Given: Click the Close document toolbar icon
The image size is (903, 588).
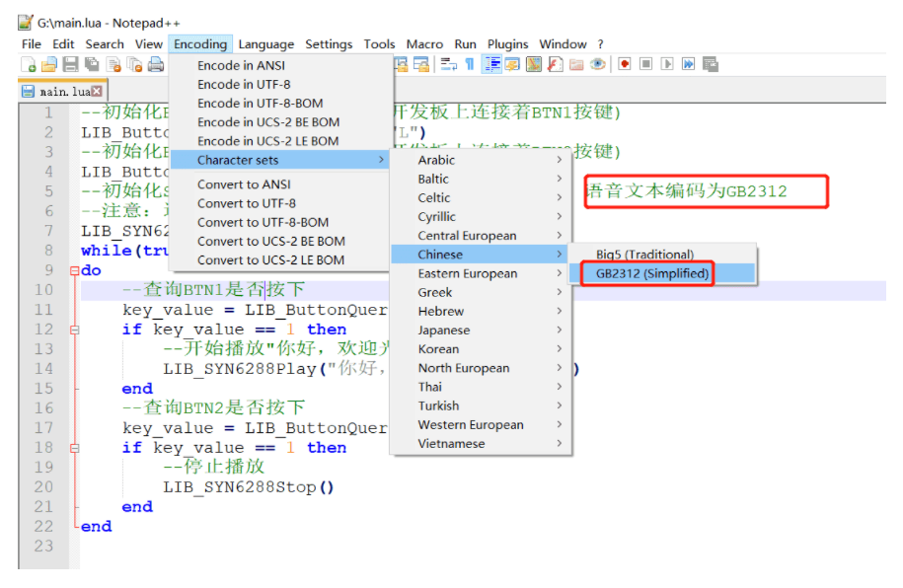Looking at the screenshot, I should pyautogui.click(x=113, y=64).
